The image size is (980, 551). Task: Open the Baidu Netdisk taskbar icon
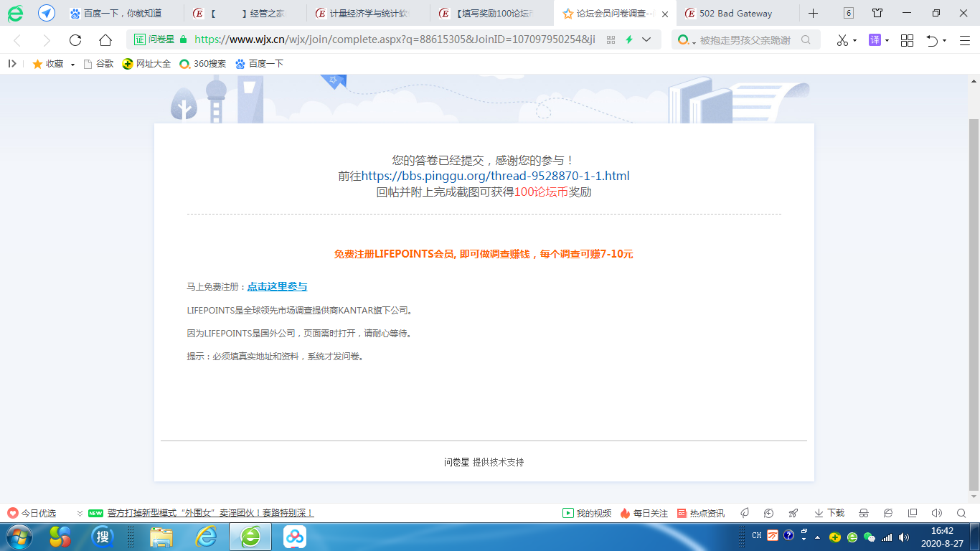tap(295, 536)
